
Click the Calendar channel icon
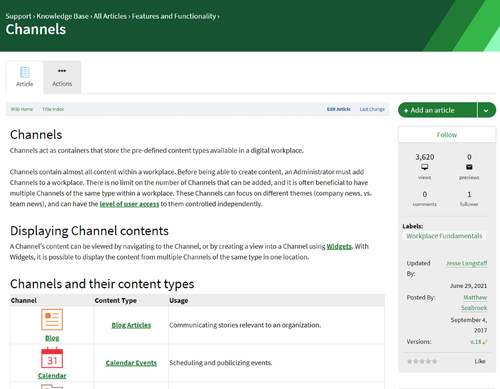point(52,358)
